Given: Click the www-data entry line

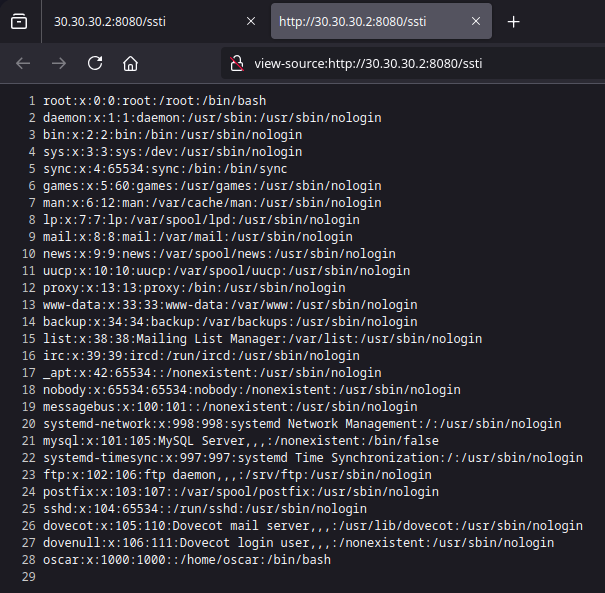Looking at the screenshot, I should [x=216, y=305].
